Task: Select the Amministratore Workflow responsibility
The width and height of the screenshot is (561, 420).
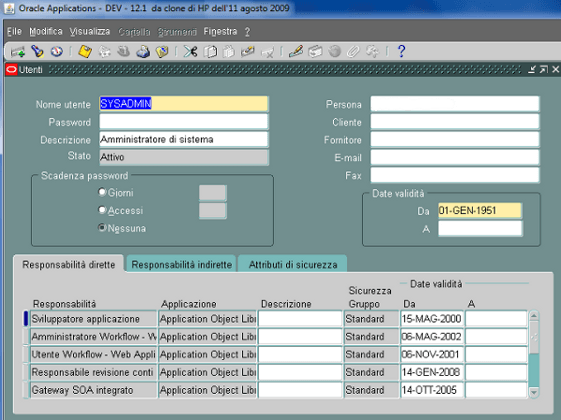Action: (94, 337)
